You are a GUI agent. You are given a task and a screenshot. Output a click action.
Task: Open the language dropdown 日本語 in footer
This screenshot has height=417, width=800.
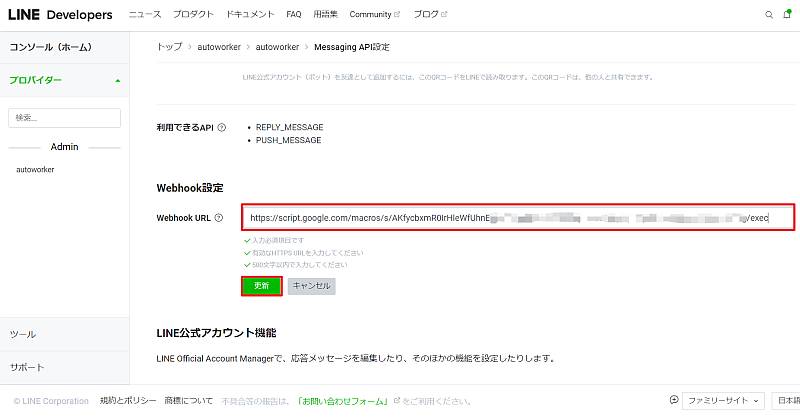pyautogui.click(x=786, y=400)
